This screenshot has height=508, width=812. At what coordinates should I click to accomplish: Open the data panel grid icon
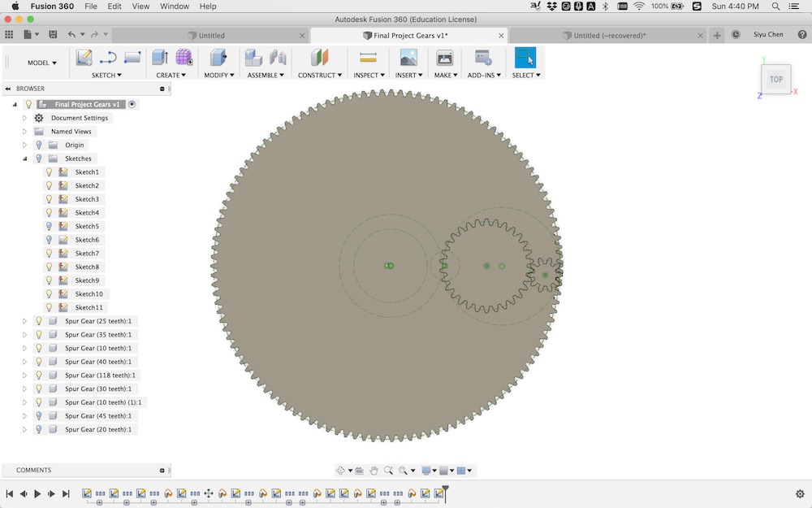point(9,35)
